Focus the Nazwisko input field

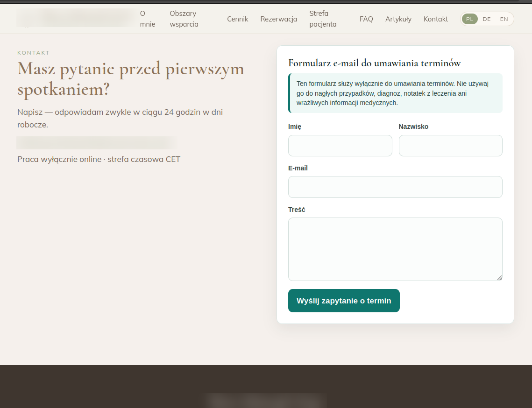coord(451,146)
